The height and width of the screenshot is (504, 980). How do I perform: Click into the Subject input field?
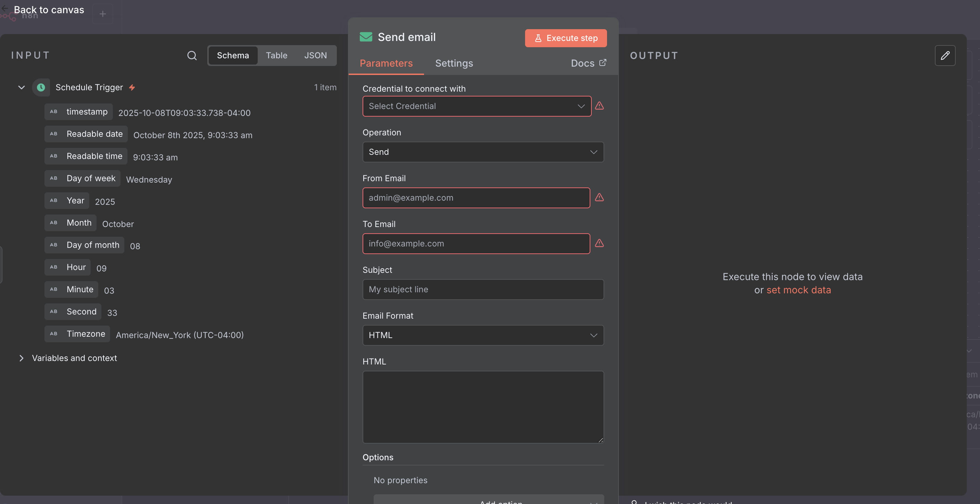click(483, 289)
